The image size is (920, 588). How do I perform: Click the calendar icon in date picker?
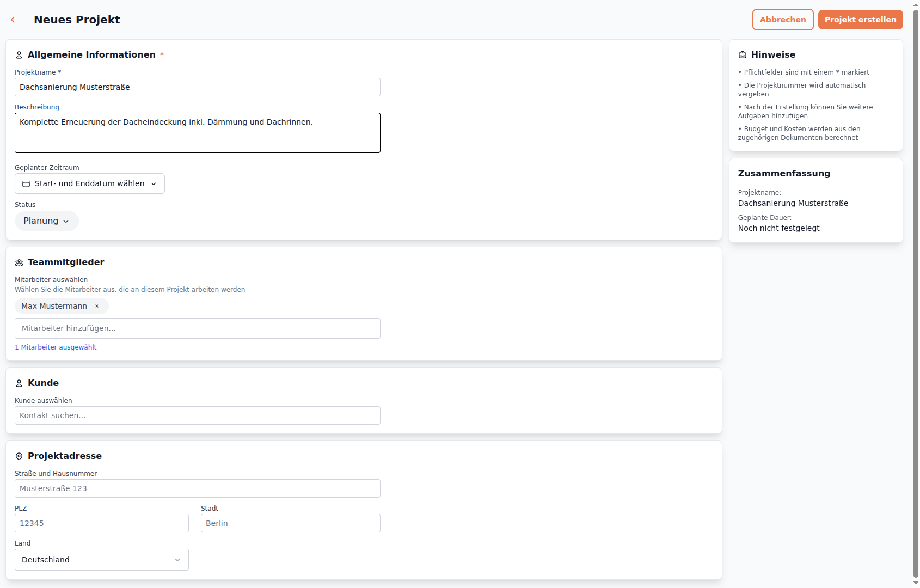pos(26,184)
